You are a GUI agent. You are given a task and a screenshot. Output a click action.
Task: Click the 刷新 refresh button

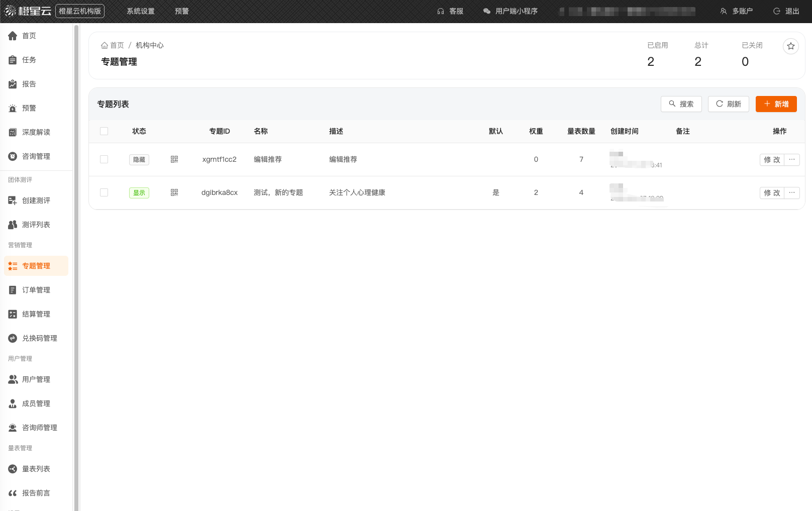[x=728, y=104]
